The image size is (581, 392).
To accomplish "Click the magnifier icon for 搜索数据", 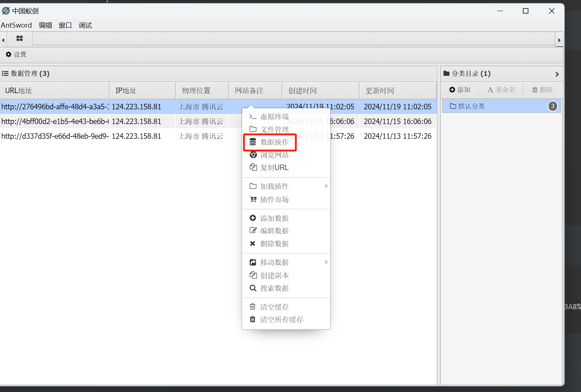I will tap(253, 288).
